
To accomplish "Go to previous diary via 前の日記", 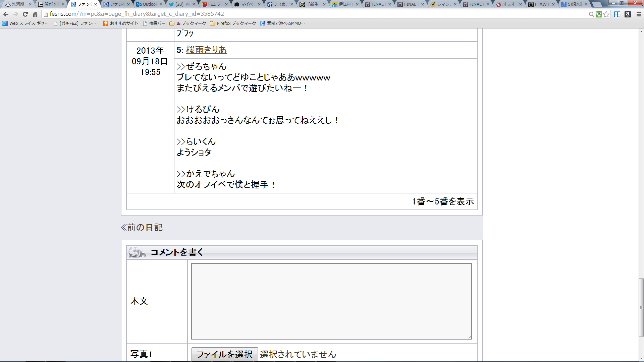I will point(142,228).
